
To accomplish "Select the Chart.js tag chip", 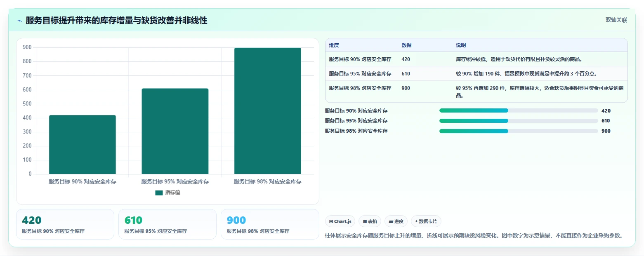I will (340, 221).
